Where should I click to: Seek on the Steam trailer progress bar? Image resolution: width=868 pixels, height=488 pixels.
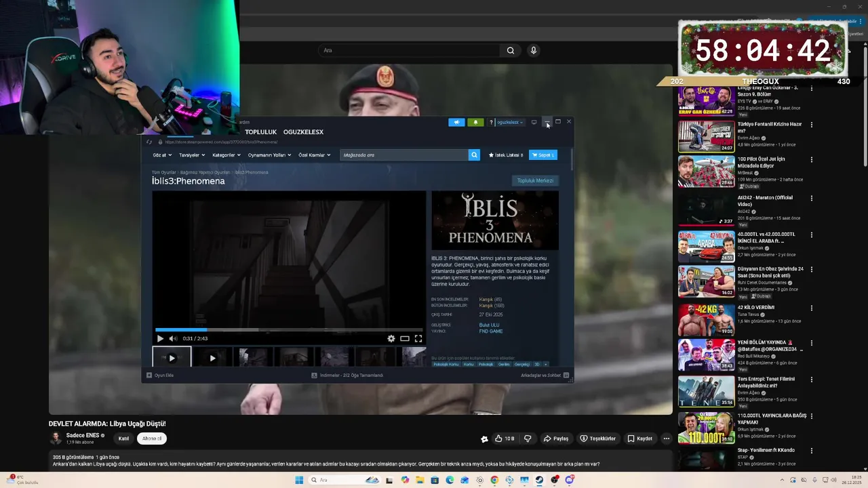click(289, 330)
